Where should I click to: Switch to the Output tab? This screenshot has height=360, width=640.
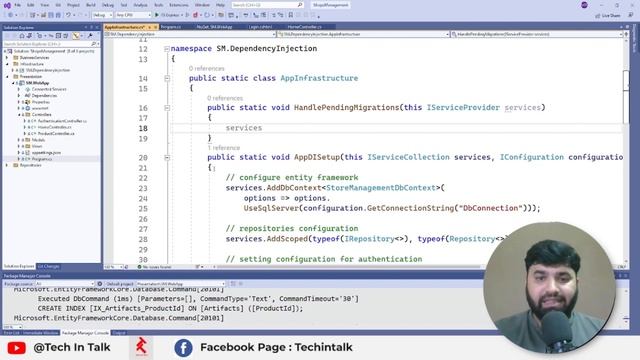point(119,333)
